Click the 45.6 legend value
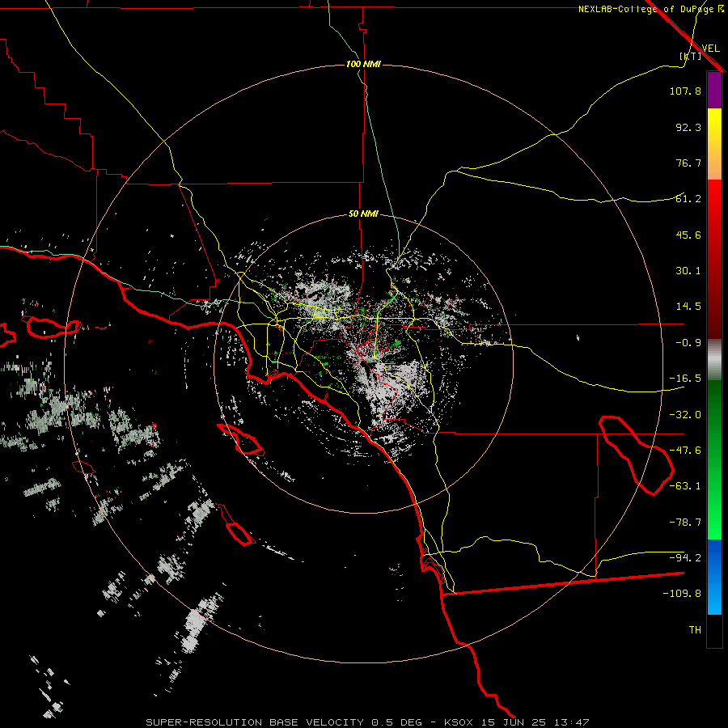Screen dimensions: 728x728 [688, 235]
